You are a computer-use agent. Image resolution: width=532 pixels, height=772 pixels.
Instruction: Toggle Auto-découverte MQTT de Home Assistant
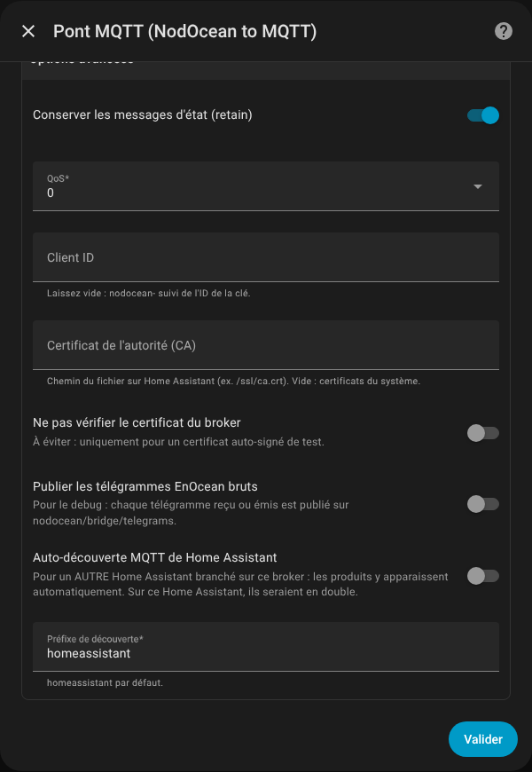click(x=482, y=576)
